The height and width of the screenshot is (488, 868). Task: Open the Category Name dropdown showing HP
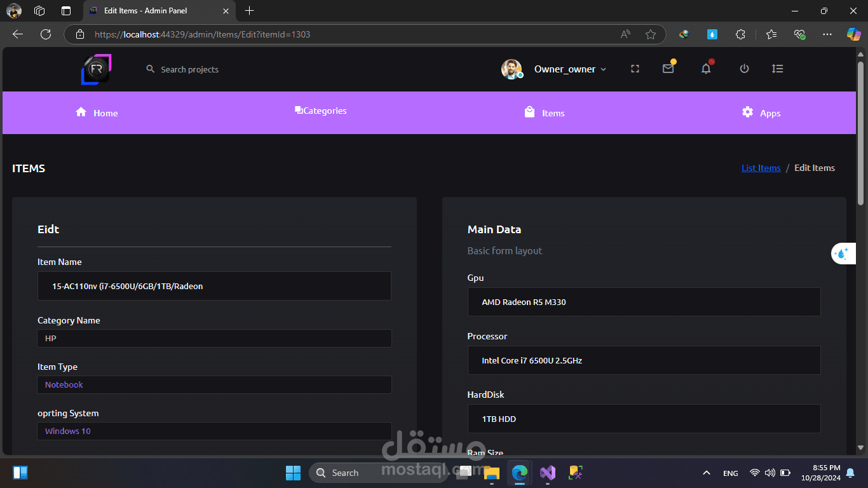point(214,338)
